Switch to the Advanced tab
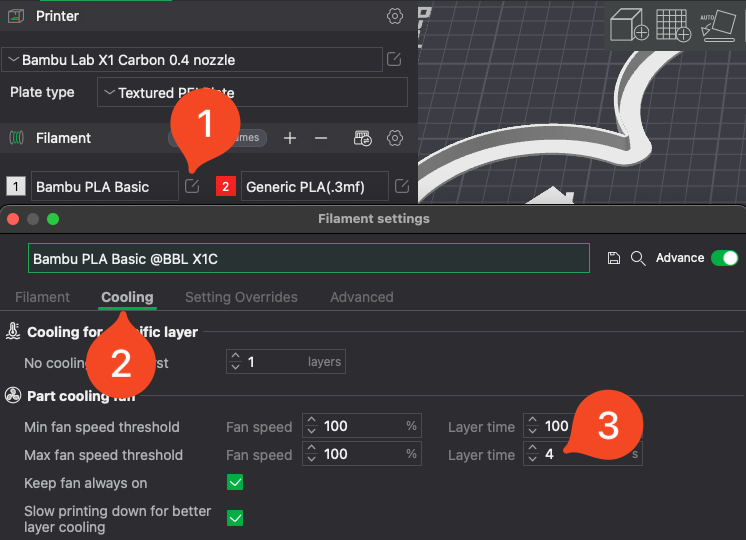The height and width of the screenshot is (540, 746). pyautogui.click(x=362, y=297)
